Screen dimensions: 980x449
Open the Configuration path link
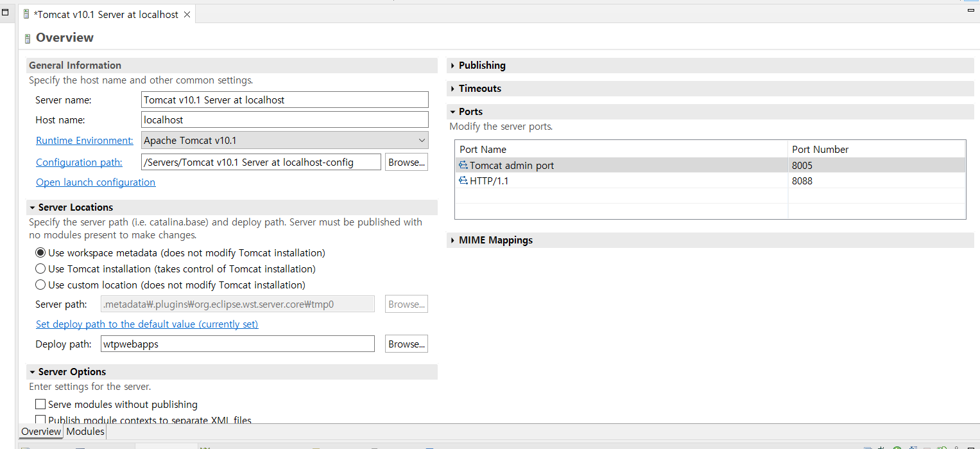point(79,163)
